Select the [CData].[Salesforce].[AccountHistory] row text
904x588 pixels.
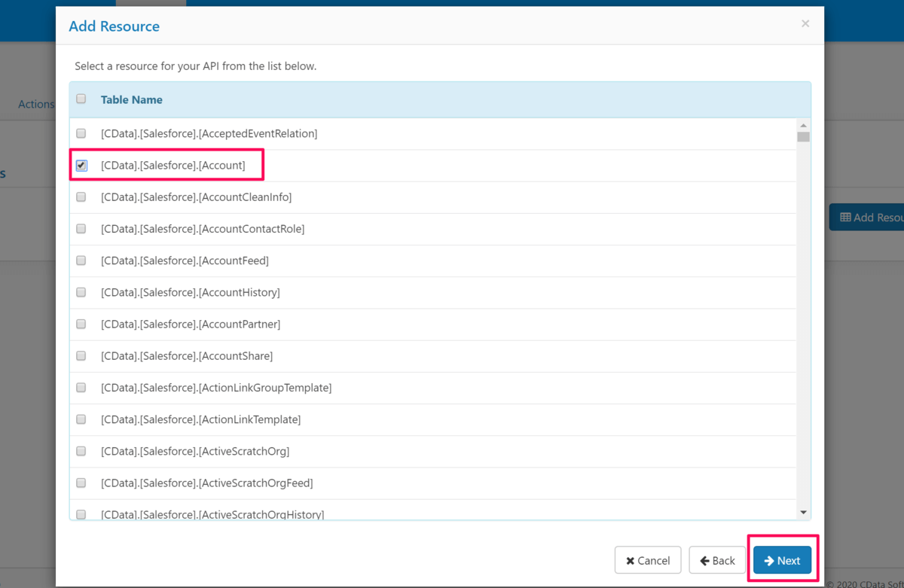coord(191,292)
